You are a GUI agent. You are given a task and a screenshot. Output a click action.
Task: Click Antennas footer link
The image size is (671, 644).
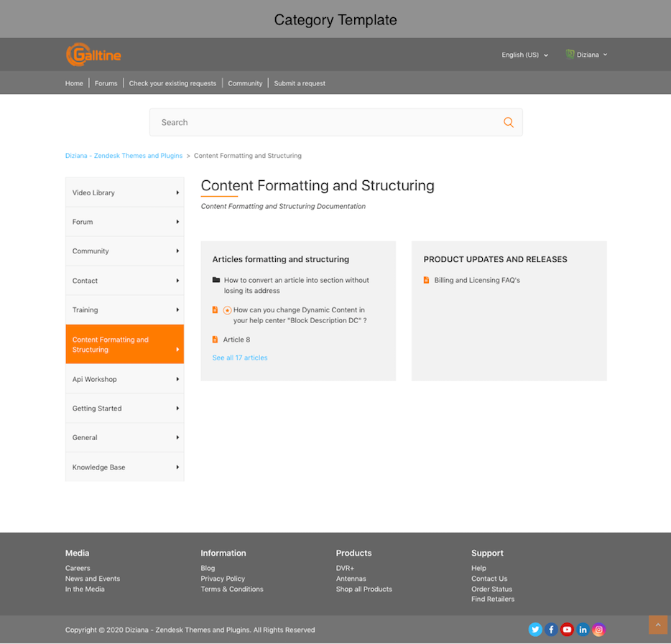[351, 579]
